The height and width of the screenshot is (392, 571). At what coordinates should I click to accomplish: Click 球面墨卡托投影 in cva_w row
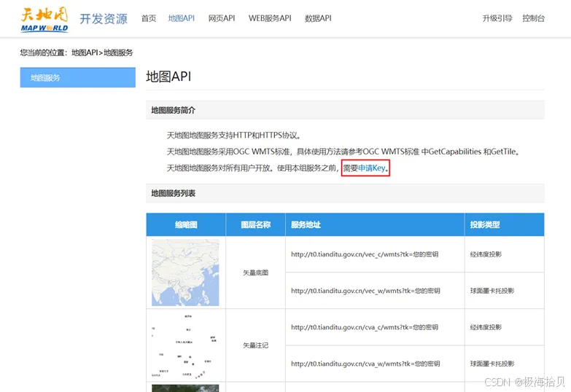pos(492,364)
